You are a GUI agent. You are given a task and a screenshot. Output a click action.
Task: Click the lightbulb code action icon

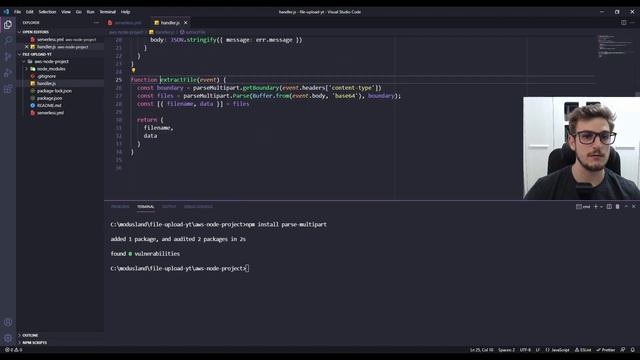click(x=133, y=71)
